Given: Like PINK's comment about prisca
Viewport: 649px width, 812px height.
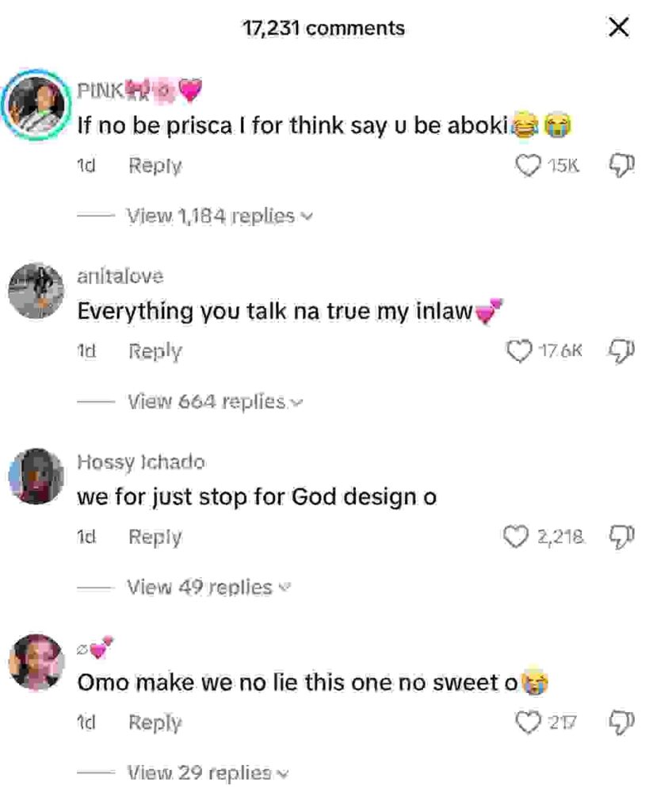Looking at the screenshot, I should click(529, 166).
